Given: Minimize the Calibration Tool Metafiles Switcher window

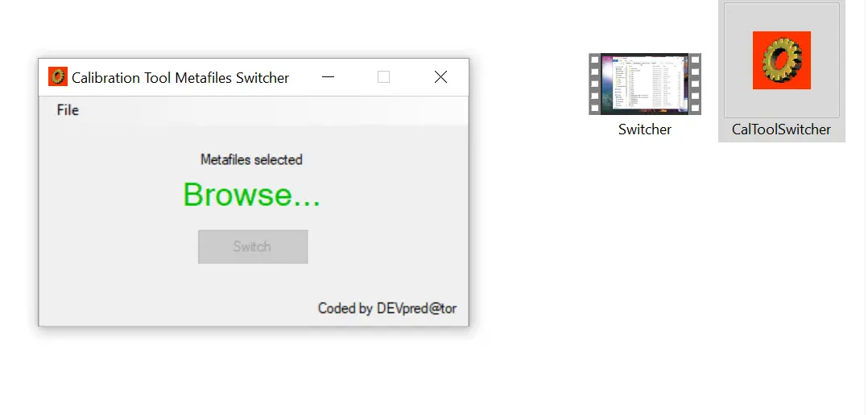Looking at the screenshot, I should coord(329,77).
